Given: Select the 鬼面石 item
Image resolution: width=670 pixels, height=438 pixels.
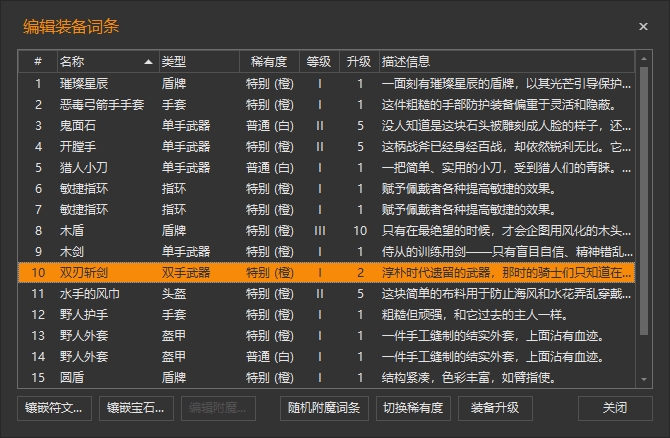Looking at the screenshot, I should pyautogui.click(x=78, y=126).
